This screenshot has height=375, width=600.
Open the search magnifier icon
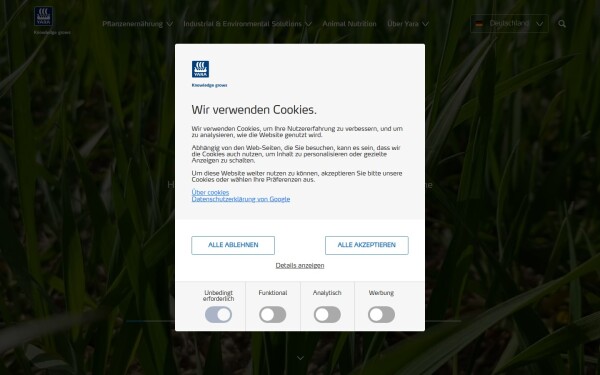(562, 24)
